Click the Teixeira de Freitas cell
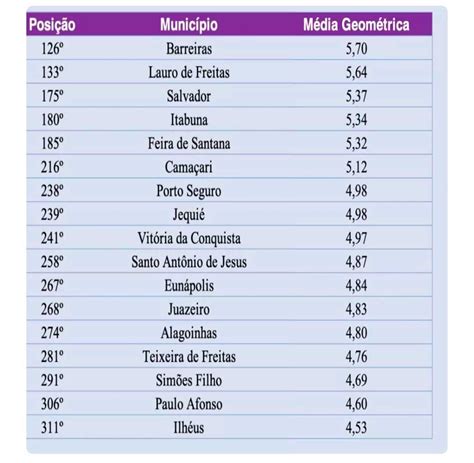The image size is (474, 463). tap(189, 357)
